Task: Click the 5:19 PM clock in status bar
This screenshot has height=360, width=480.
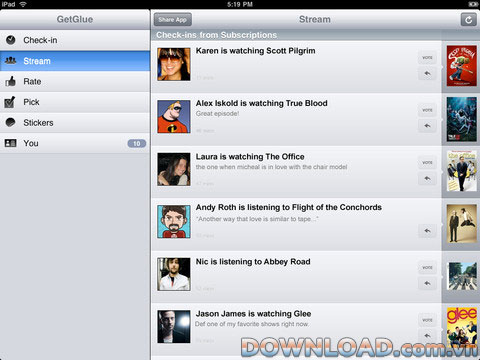Action: point(240,4)
